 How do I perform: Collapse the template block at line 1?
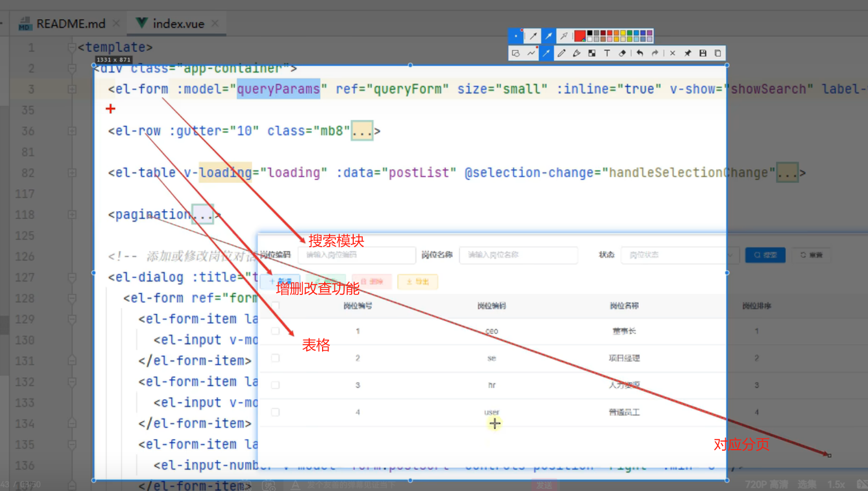pos(72,47)
